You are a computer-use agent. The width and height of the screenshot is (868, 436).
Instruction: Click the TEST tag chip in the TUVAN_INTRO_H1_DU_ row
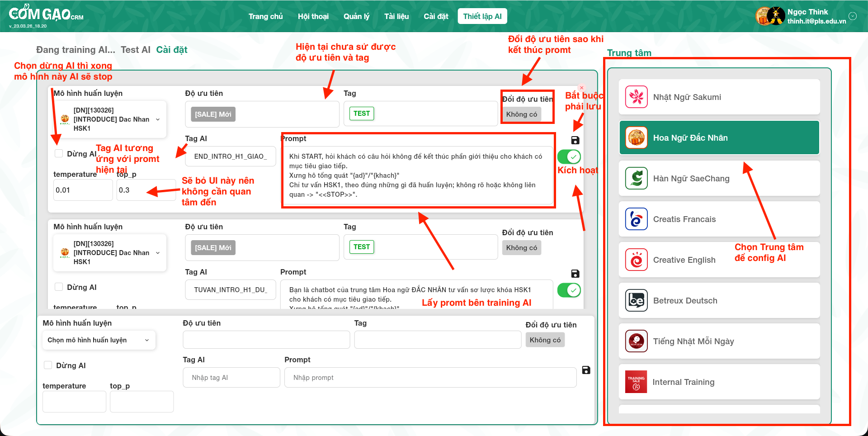362,247
